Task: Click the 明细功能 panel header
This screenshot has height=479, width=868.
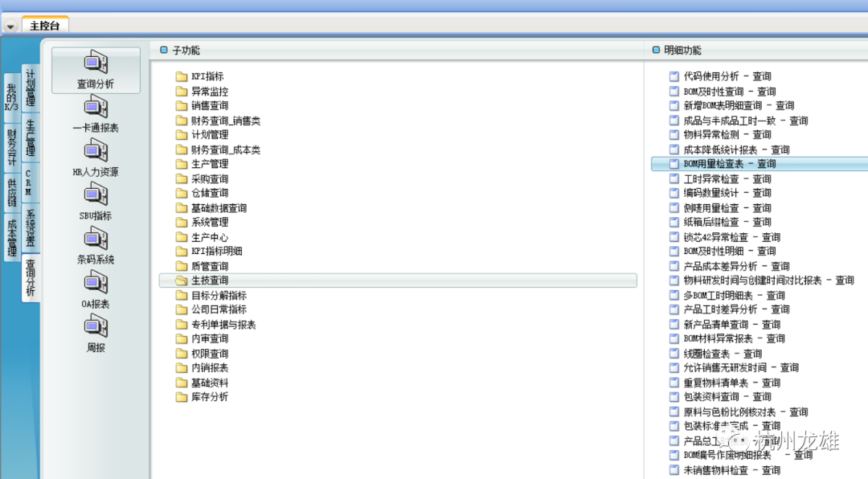Action: pos(682,50)
